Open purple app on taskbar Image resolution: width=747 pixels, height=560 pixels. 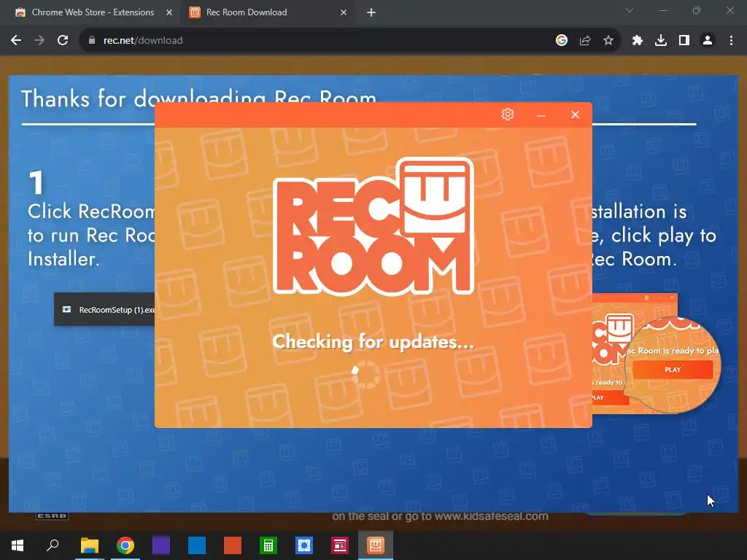[161, 545]
